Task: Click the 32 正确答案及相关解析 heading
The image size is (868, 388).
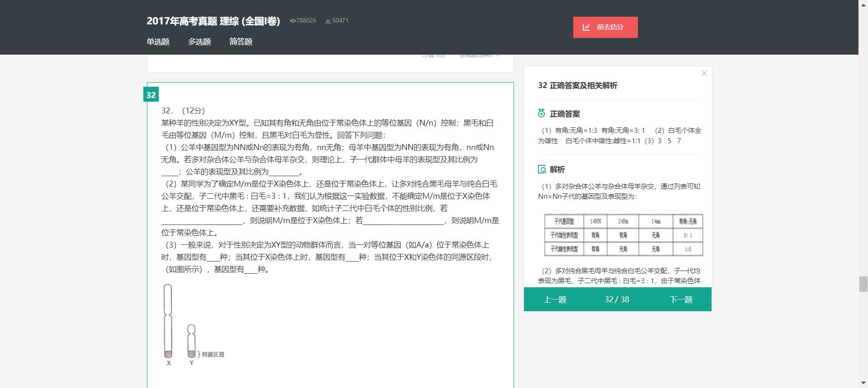Action: (577, 85)
